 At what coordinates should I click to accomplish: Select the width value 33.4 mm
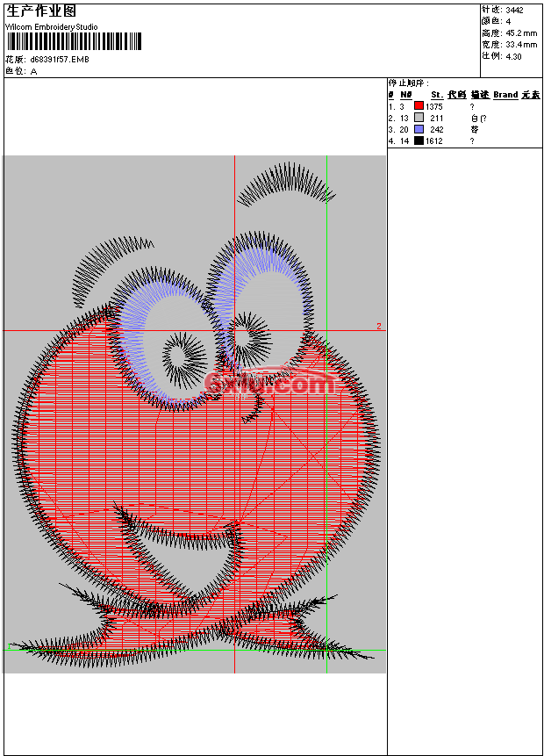521,45
